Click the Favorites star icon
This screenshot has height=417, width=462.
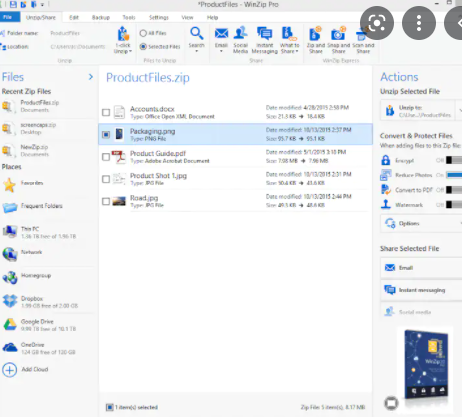pos(9,185)
